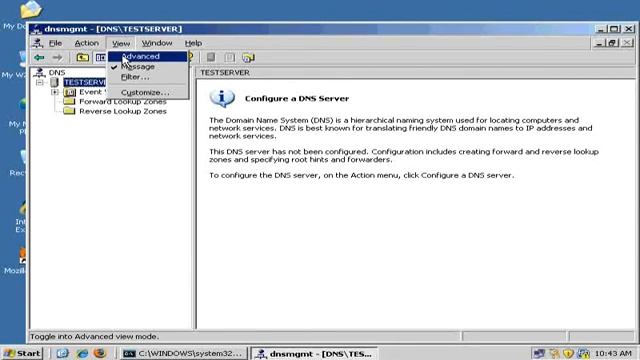
Task: Click the dnsmgmt title bar system icon
Action: [36, 29]
